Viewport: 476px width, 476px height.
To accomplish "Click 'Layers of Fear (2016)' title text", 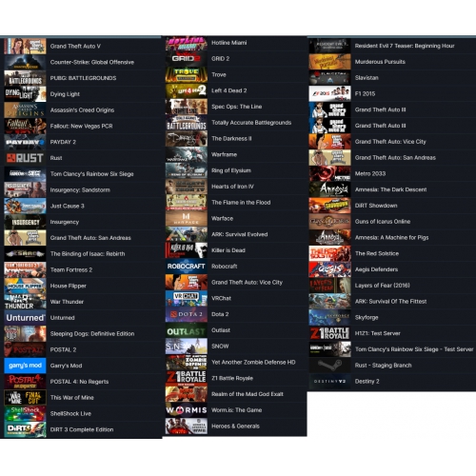I will click(x=383, y=286).
